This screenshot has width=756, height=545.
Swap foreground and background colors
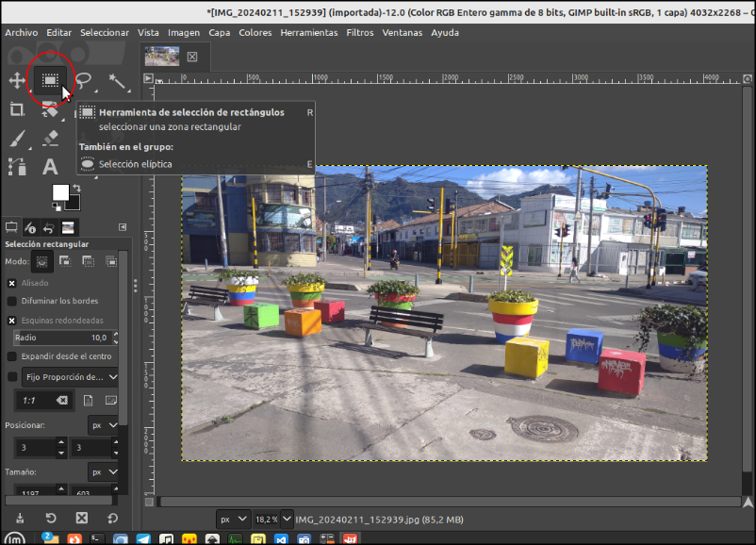77,188
